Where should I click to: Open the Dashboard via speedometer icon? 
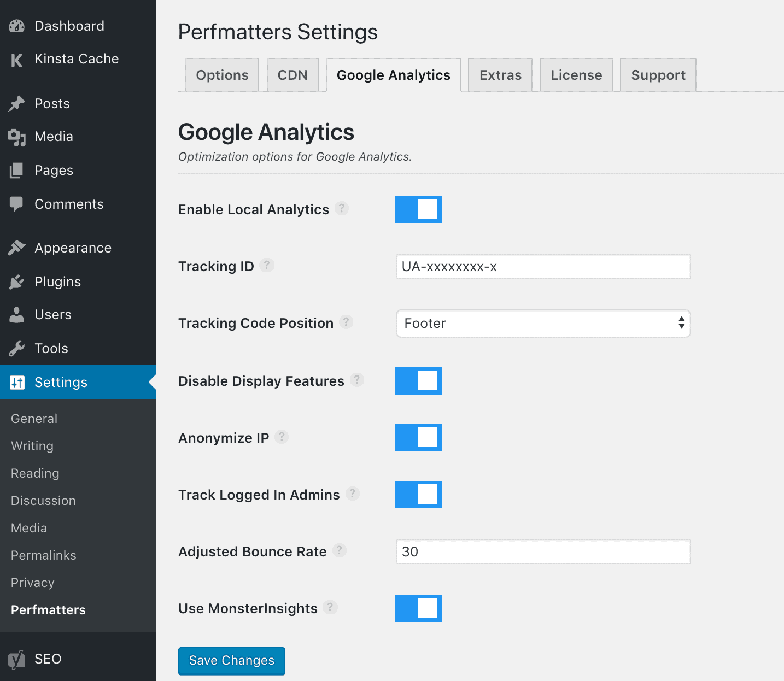coord(17,26)
